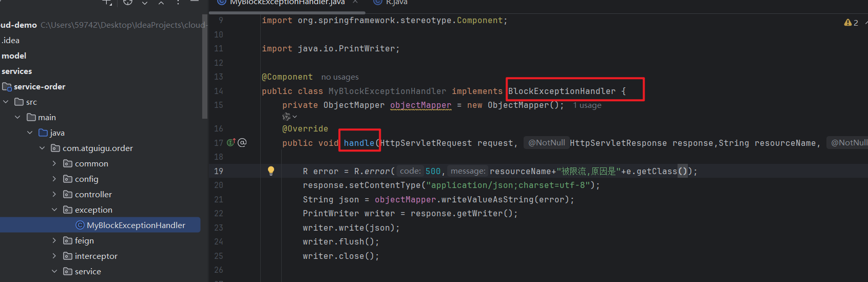Click 'writer.close();' on line 25
868x282 pixels.
(341, 256)
